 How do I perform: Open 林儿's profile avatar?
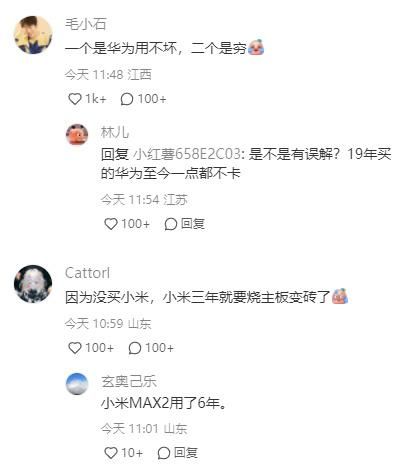point(77,135)
